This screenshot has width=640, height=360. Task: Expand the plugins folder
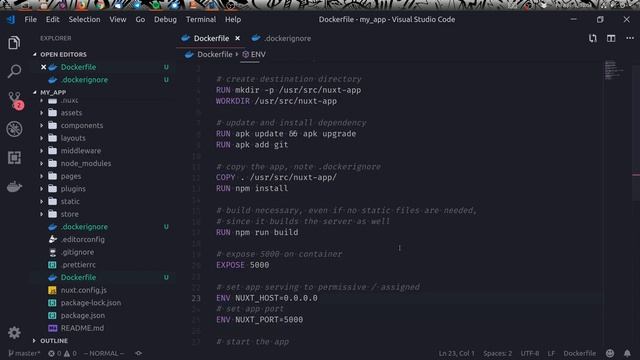[73, 189]
